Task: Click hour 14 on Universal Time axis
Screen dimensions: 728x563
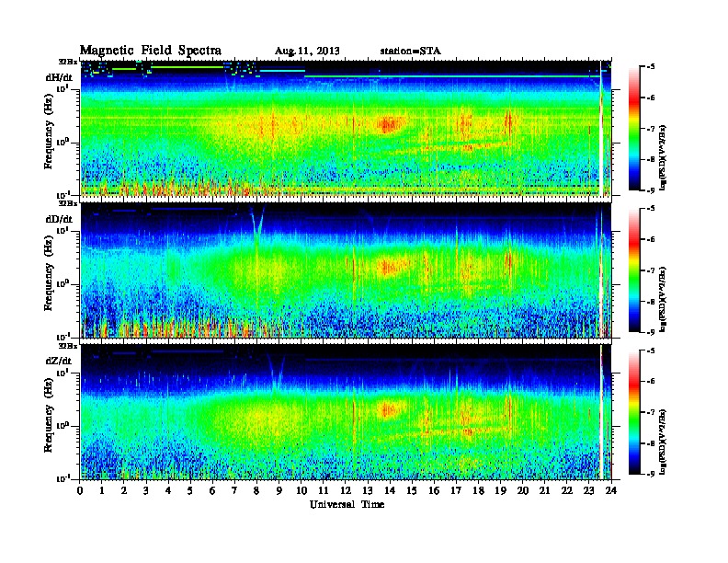Action: tap(390, 490)
